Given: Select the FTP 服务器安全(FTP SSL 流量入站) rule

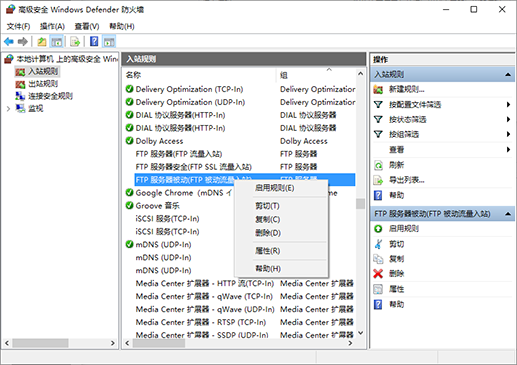Looking at the screenshot, I should click(194, 167).
